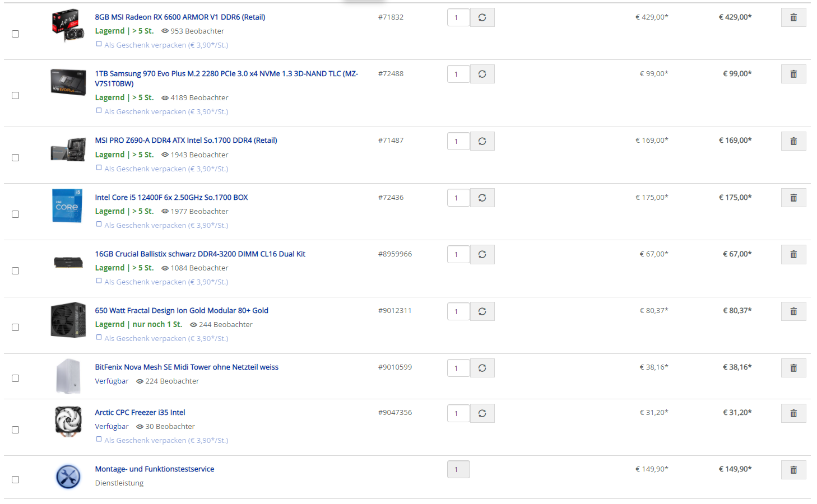Image resolution: width=817 pixels, height=504 pixels.
Task: Refresh quantity of the Fractal Design Ion Gold
Action: tap(482, 311)
